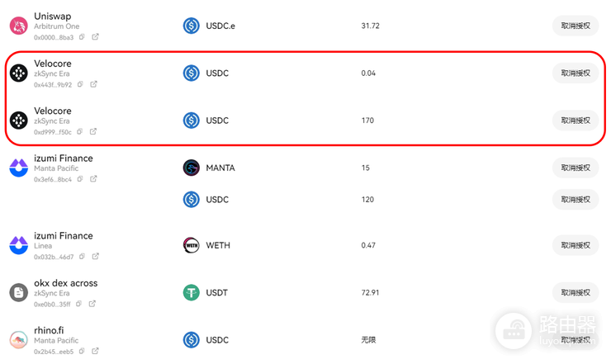
Task: Click the Uniswap protocol logo
Action: tap(18, 26)
